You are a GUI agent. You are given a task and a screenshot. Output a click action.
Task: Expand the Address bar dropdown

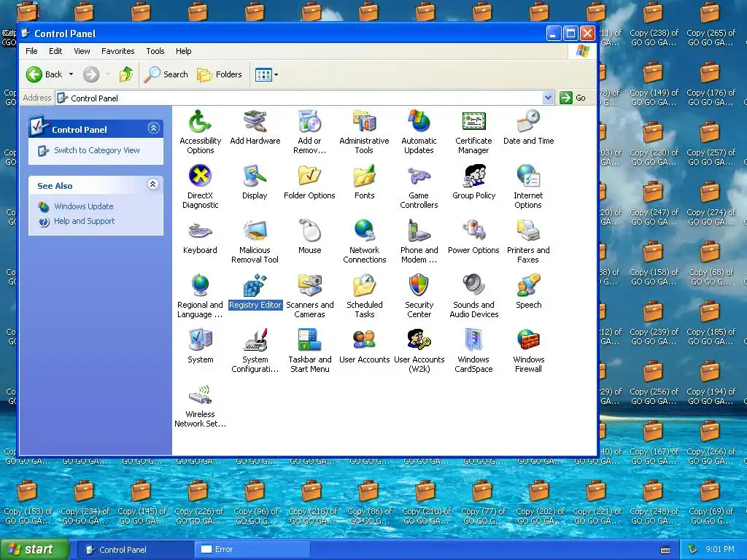[x=549, y=98]
